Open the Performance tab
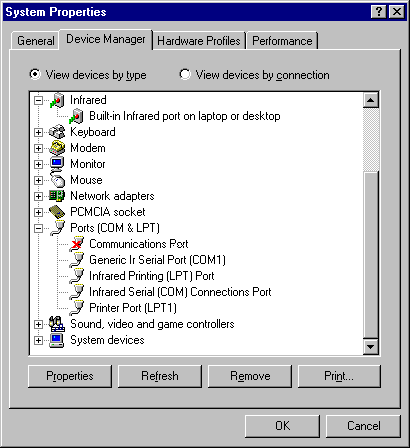The height and width of the screenshot is (448, 410). coord(282,41)
